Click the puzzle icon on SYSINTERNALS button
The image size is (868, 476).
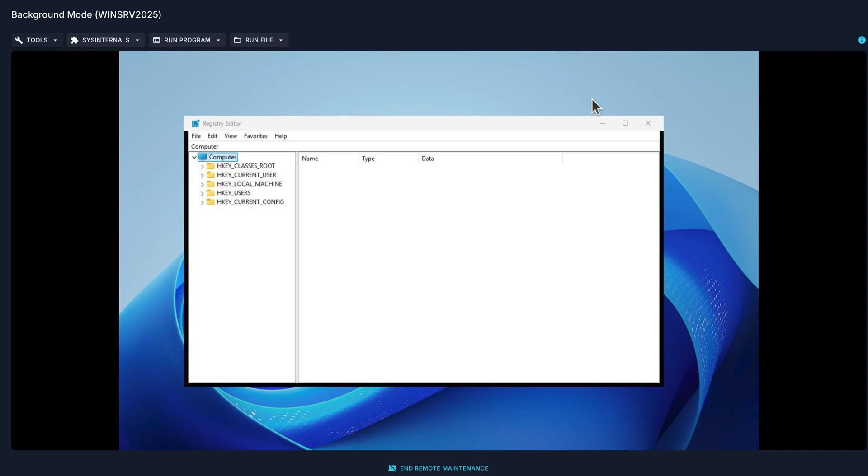75,40
